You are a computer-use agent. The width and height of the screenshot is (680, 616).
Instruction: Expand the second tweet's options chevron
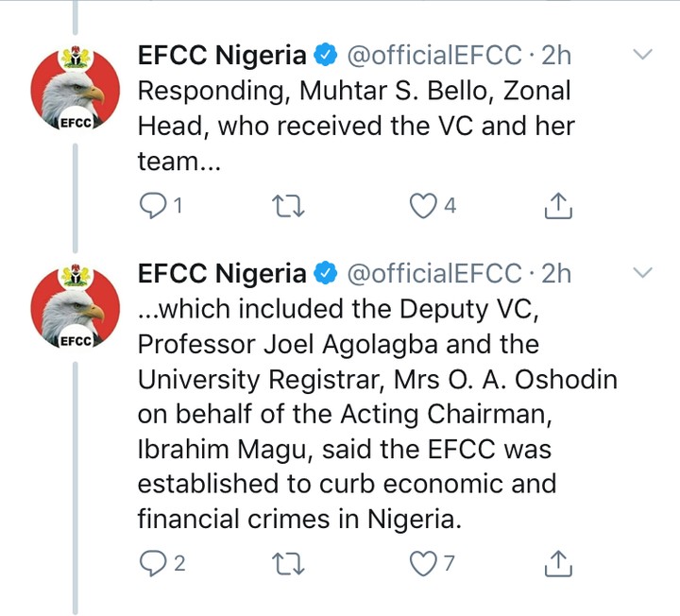click(642, 273)
